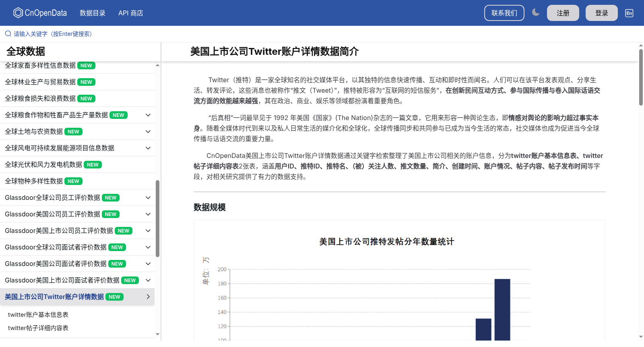Click the sidebar scrollbar thumb

pos(157,218)
